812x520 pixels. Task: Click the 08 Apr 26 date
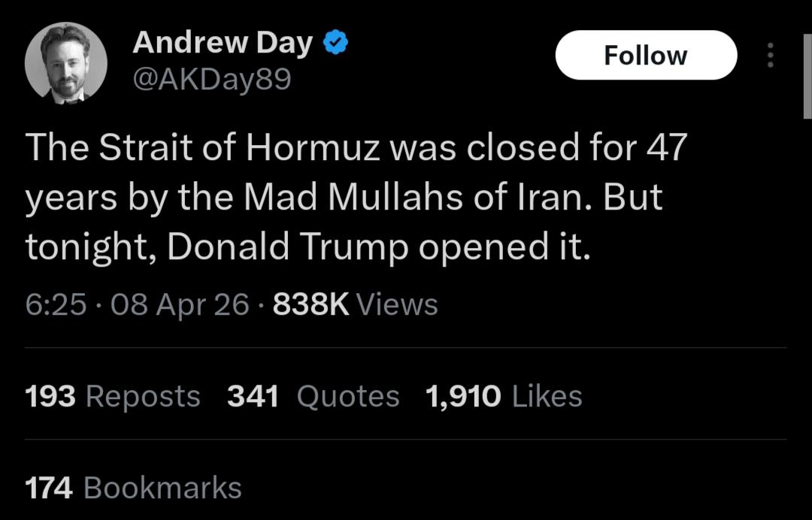[x=179, y=305]
